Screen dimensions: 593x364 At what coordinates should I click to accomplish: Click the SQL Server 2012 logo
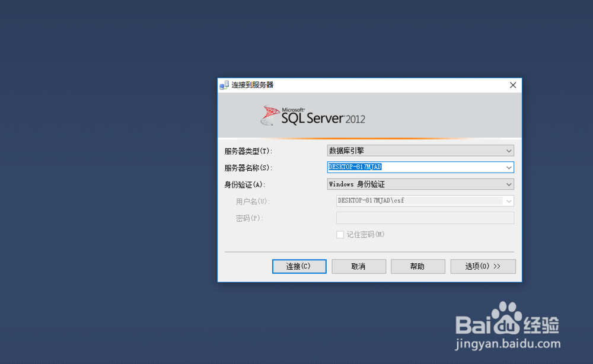[313, 115]
